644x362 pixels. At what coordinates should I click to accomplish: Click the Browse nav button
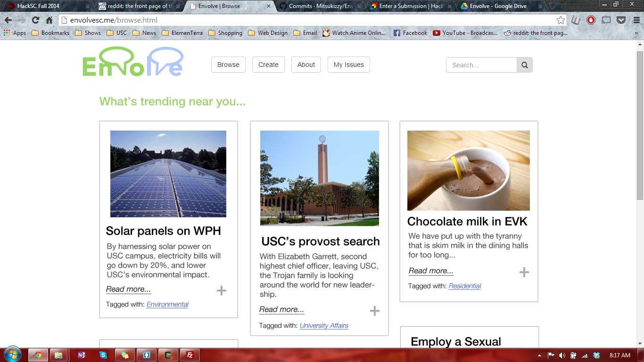click(x=228, y=65)
